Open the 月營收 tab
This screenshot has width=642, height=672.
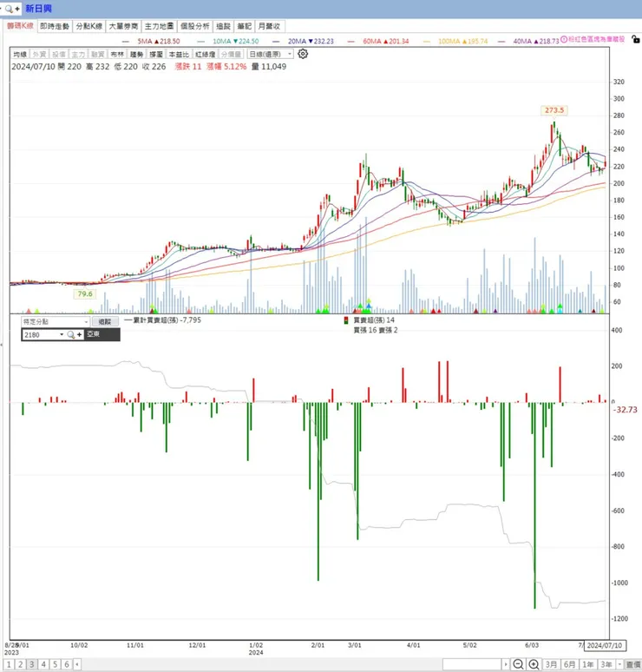click(270, 26)
